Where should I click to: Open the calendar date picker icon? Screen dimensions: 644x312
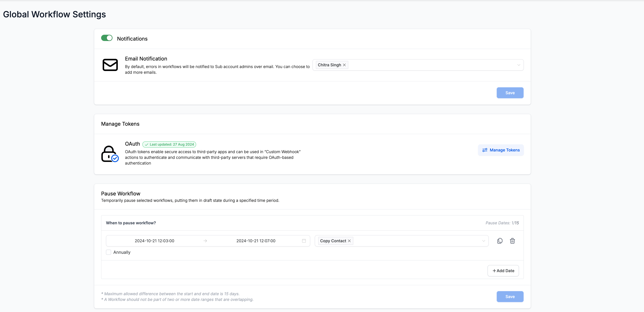pyautogui.click(x=304, y=241)
